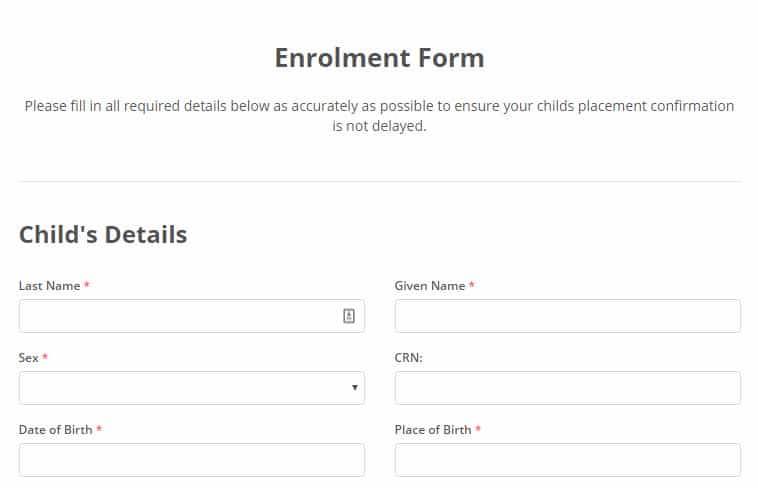Click the red asterisk beside Date of Birth
The width and height of the screenshot is (758, 488).
[99, 429]
